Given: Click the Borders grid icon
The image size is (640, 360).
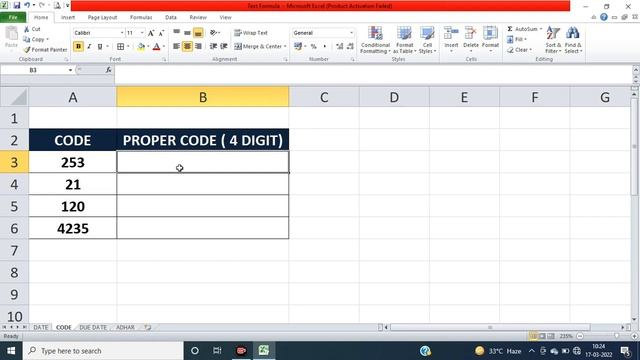Looking at the screenshot, I should (x=120, y=47).
